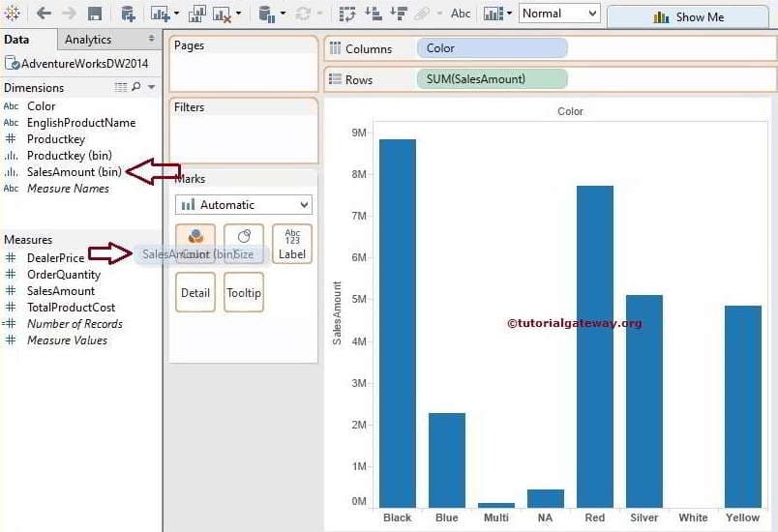Select the OrderQuantity measure
Screen dimensions: 778x532
64,275
